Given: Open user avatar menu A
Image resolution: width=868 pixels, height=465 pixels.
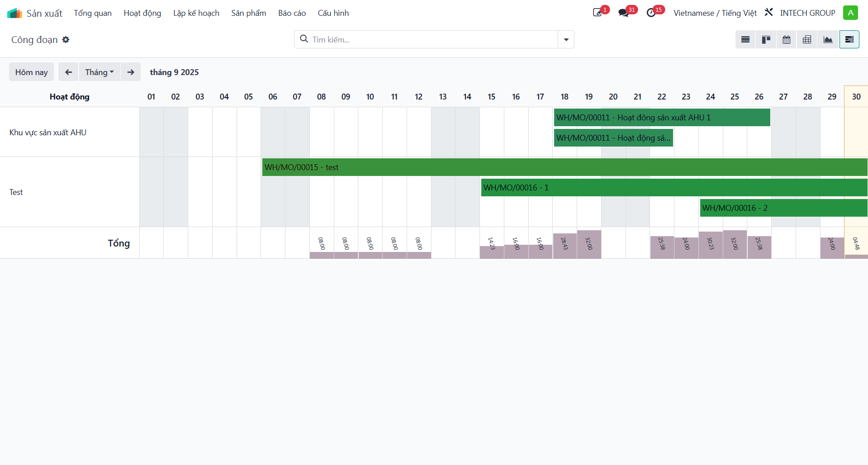Looking at the screenshot, I should 850,13.
